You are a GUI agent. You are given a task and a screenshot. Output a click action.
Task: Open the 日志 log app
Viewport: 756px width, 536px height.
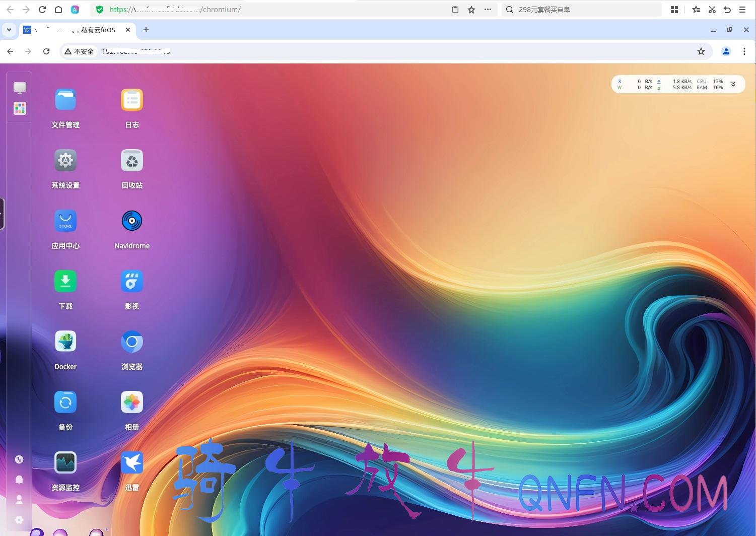click(x=132, y=100)
